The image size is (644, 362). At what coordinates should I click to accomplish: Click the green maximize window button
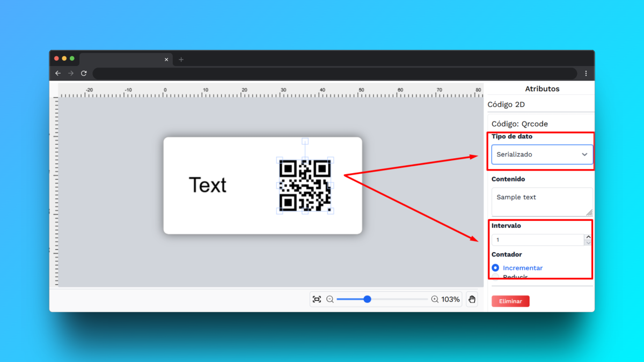pyautogui.click(x=72, y=58)
